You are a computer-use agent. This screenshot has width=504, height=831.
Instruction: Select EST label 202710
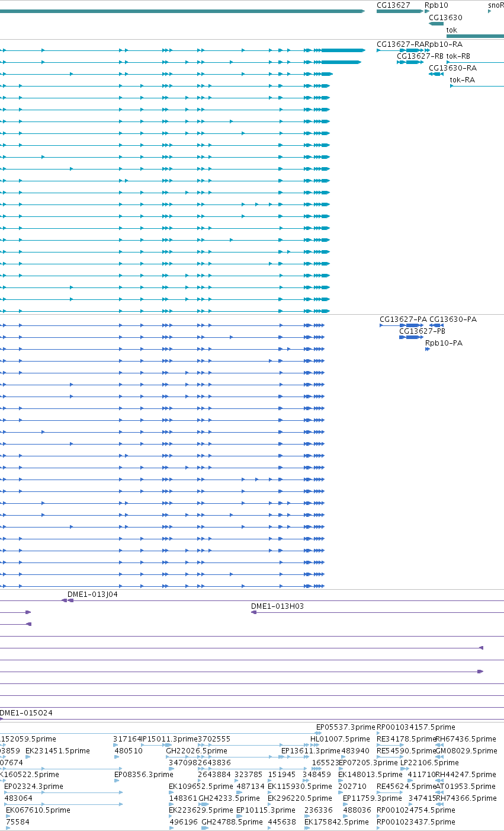pos(352,787)
